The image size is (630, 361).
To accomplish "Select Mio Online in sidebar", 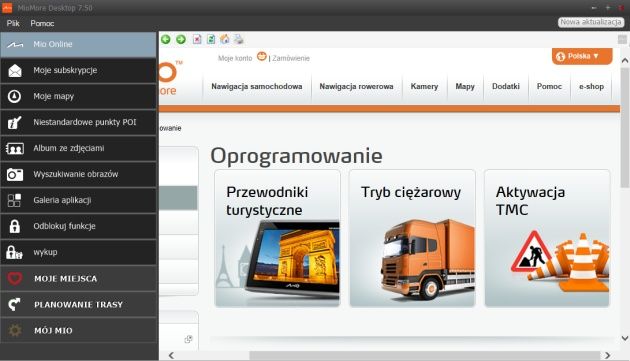I will point(78,45).
